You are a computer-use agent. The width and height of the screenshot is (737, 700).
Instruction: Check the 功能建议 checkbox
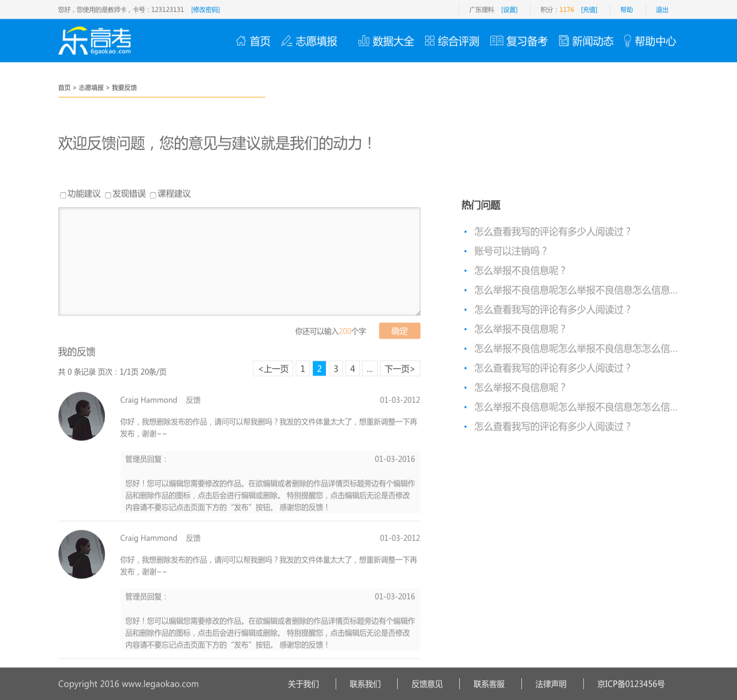(63, 195)
